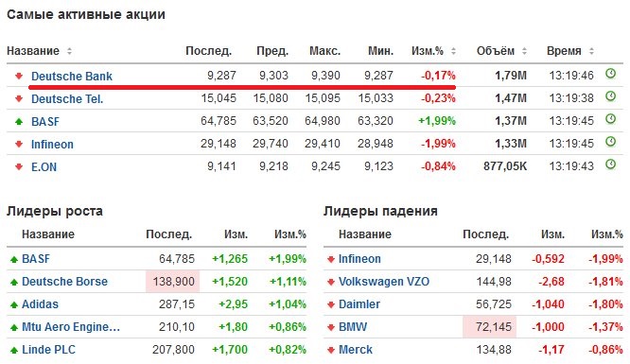630x364 pixels.
Task: Click the green up arrow beside Linde PLC
Action: tap(14, 351)
